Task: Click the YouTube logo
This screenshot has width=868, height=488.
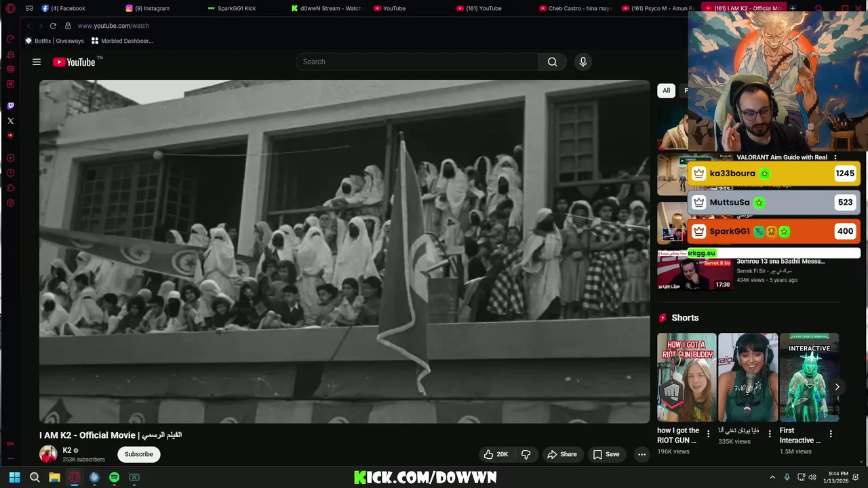Action: (x=75, y=62)
